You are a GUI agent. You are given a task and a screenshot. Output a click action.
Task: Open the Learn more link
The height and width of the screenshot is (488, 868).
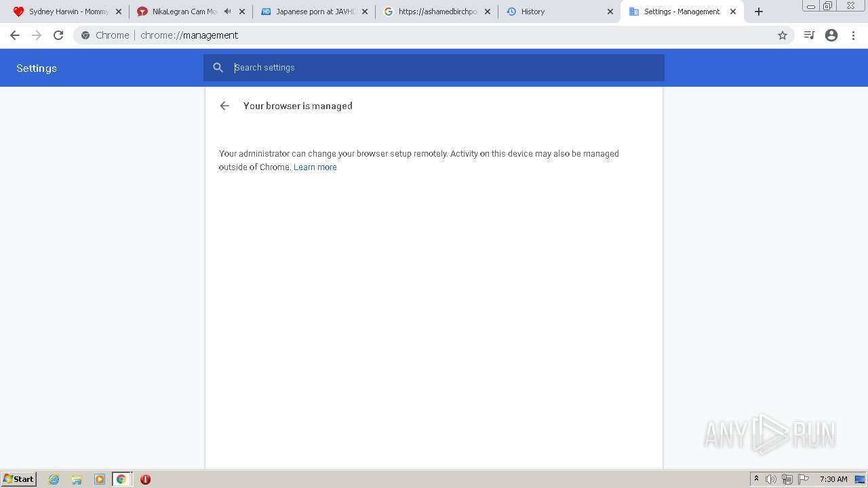(x=315, y=167)
